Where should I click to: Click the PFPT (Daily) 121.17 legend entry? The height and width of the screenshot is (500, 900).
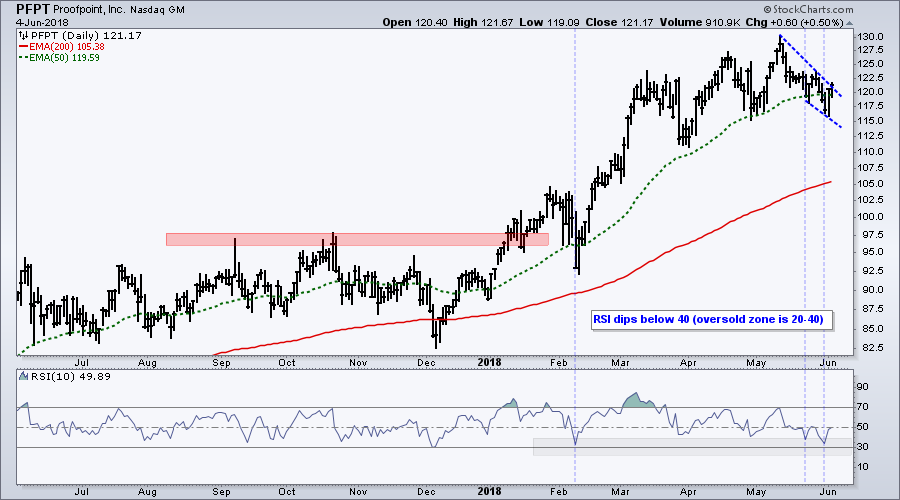(x=86, y=36)
